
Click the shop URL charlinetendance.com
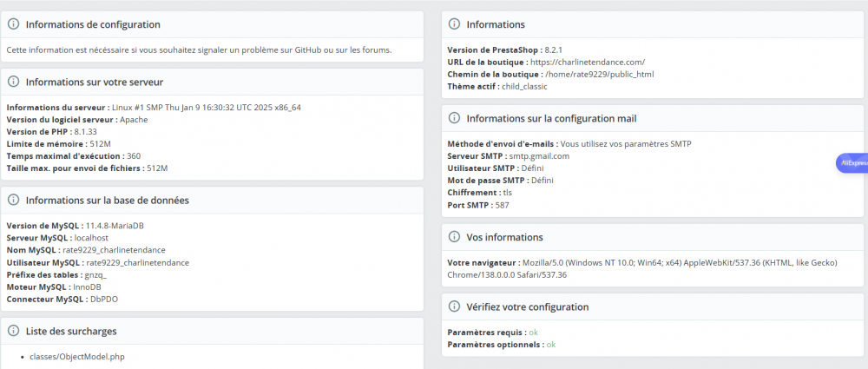tap(587, 63)
